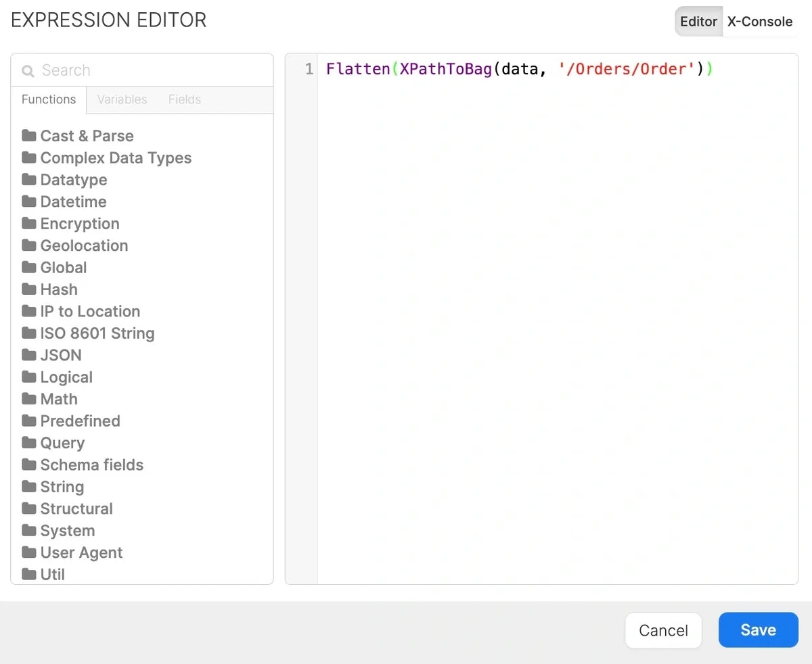Screen dimensions: 812x664
Task: Expand the Util functions category
Action: click(x=43, y=574)
